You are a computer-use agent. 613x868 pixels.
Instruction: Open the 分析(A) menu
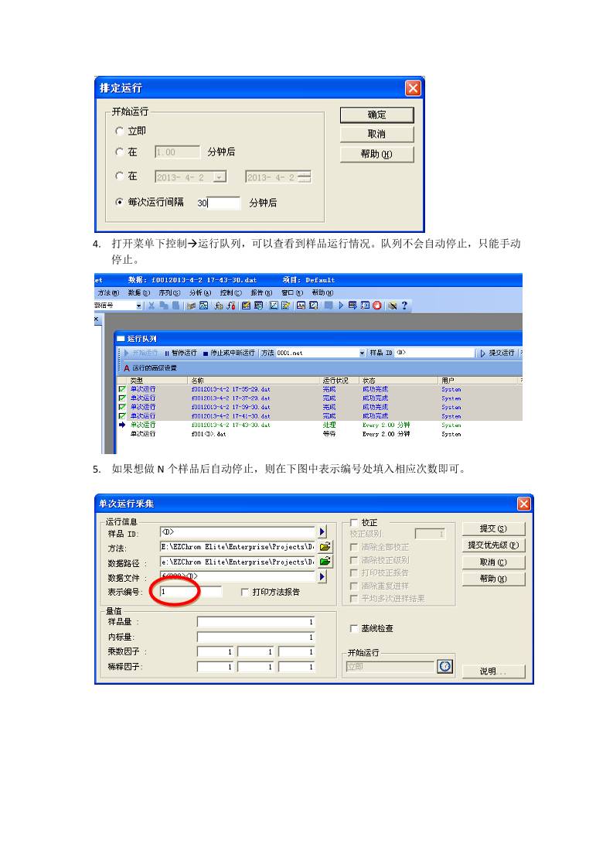click(200, 293)
